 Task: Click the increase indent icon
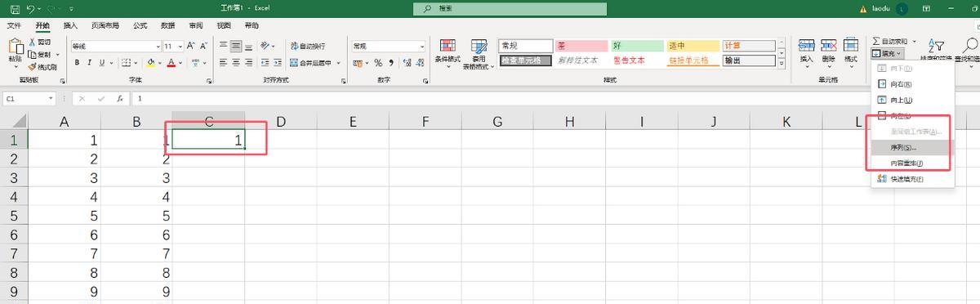pyautogui.click(x=278, y=62)
